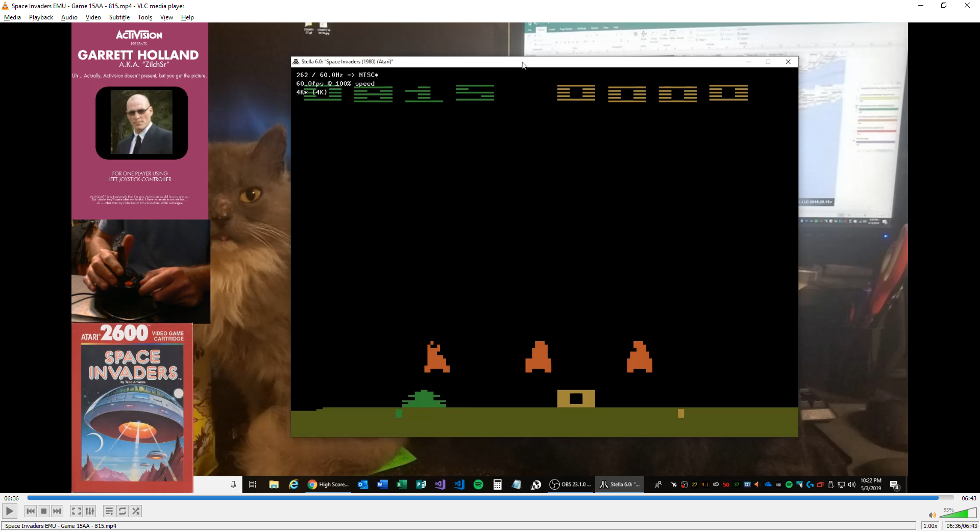Open People icon in system tray

click(658, 485)
